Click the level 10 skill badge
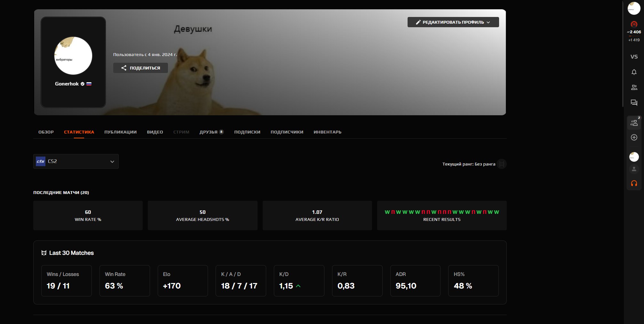Viewport: 644px width, 324px height. tap(634, 24)
